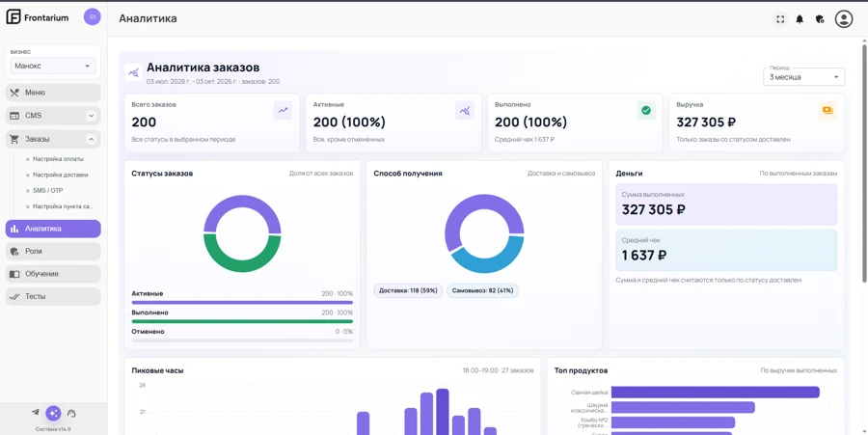Click Все статусы в выбранном периоде text
This screenshot has height=435, width=868.
point(183,140)
